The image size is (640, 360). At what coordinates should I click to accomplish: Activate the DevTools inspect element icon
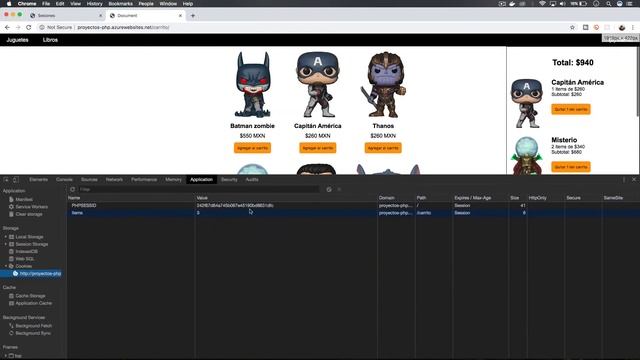tap(6, 180)
